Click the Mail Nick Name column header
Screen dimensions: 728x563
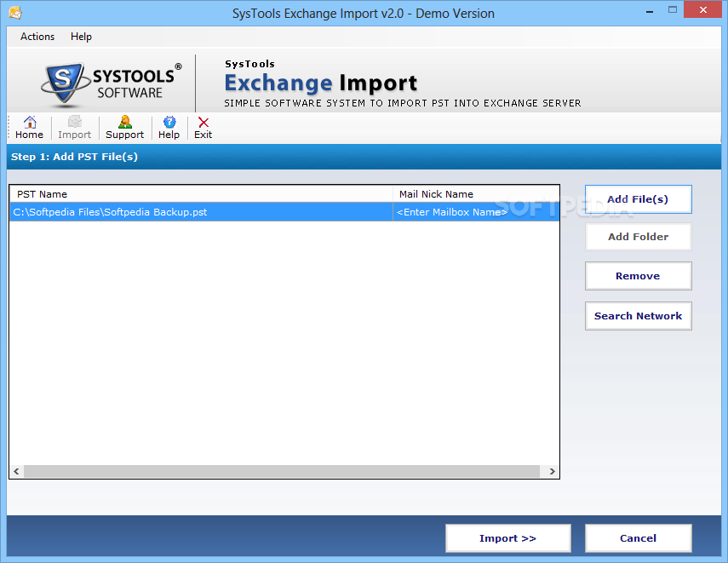coord(476,194)
